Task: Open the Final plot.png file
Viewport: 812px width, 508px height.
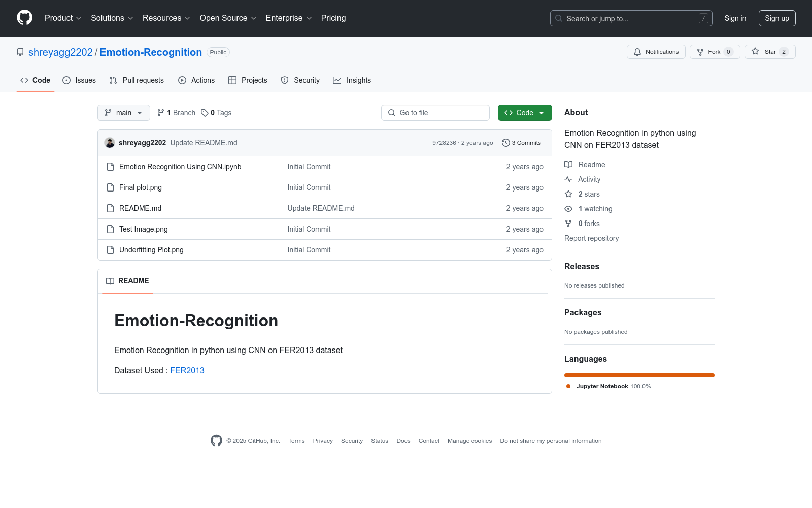Action: click(x=141, y=187)
